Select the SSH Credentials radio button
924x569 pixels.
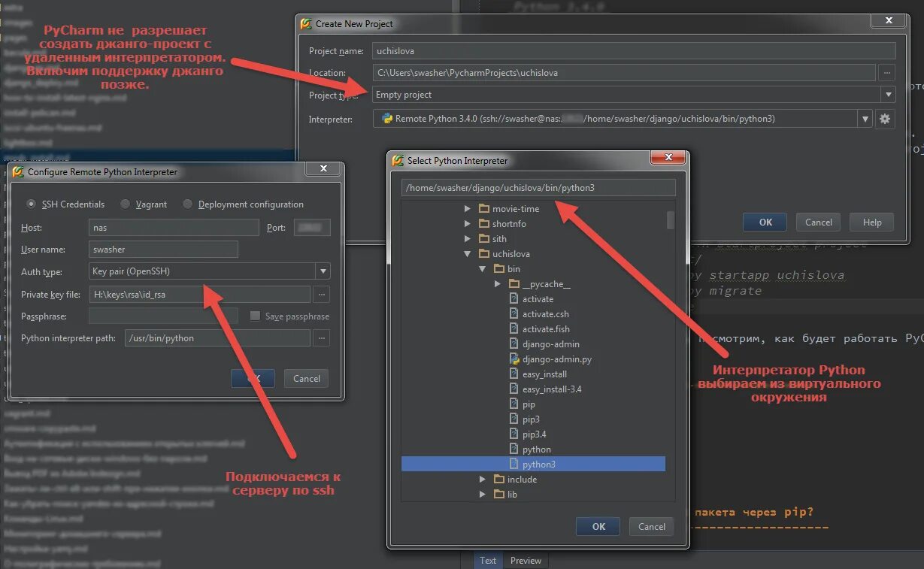pyautogui.click(x=31, y=204)
